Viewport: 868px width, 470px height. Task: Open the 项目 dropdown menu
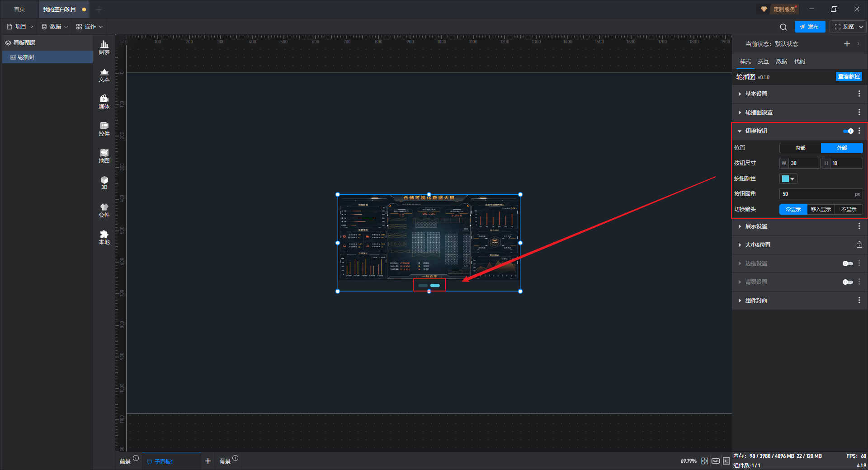[20, 27]
